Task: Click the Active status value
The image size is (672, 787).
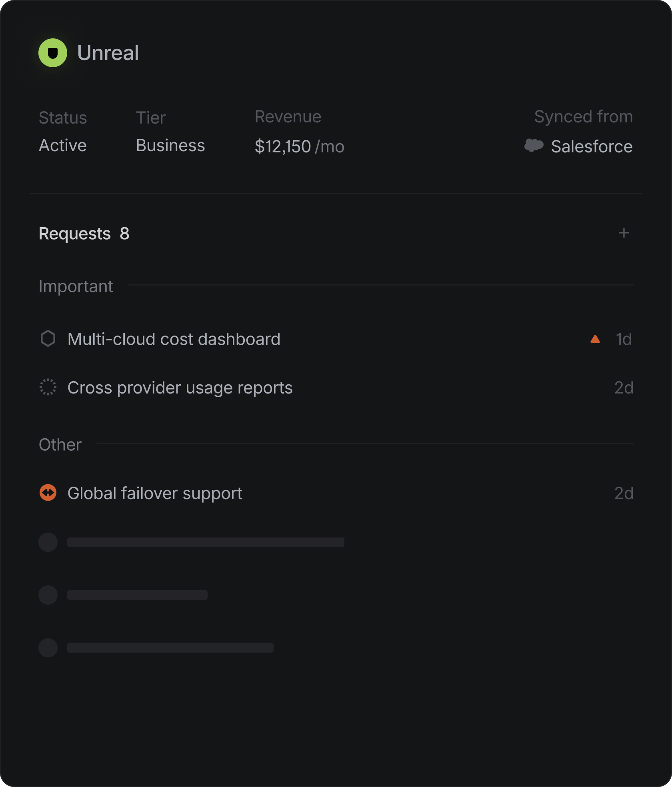Action: (62, 146)
